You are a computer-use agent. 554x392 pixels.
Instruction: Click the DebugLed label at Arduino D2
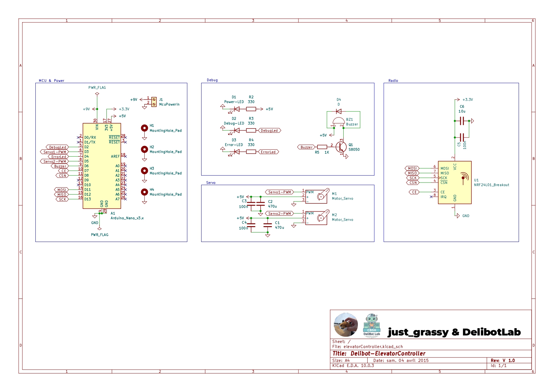click(x=57, y=147)
